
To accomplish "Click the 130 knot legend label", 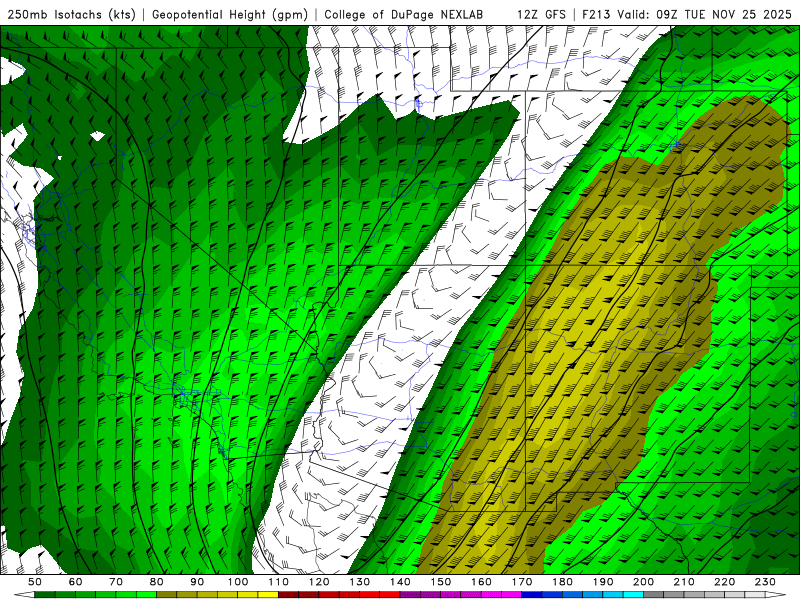I will (x=359, y=582).
